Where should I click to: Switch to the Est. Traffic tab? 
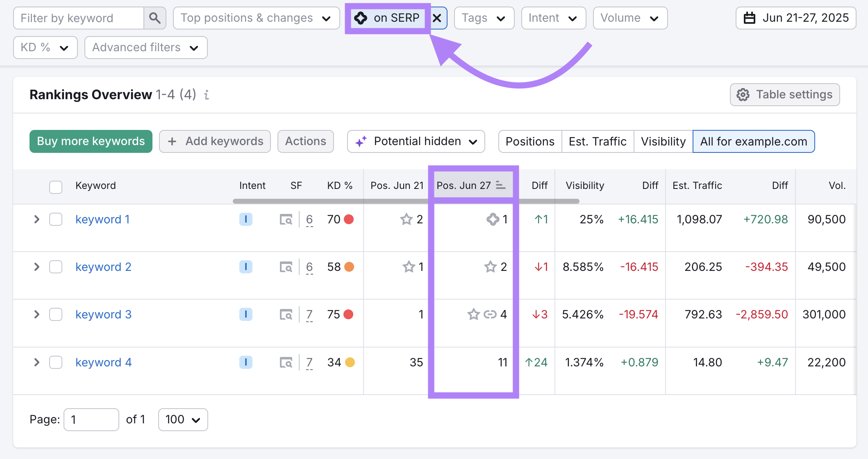597,141
